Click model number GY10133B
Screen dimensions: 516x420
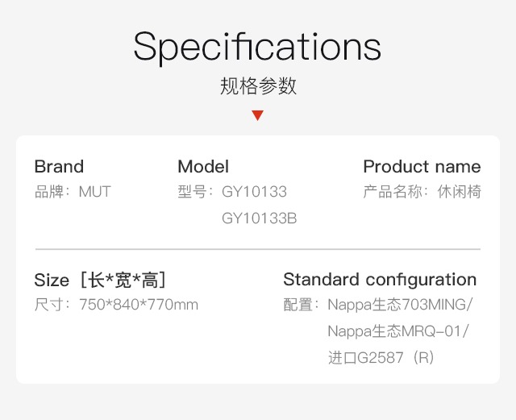(x=260, y=218)
